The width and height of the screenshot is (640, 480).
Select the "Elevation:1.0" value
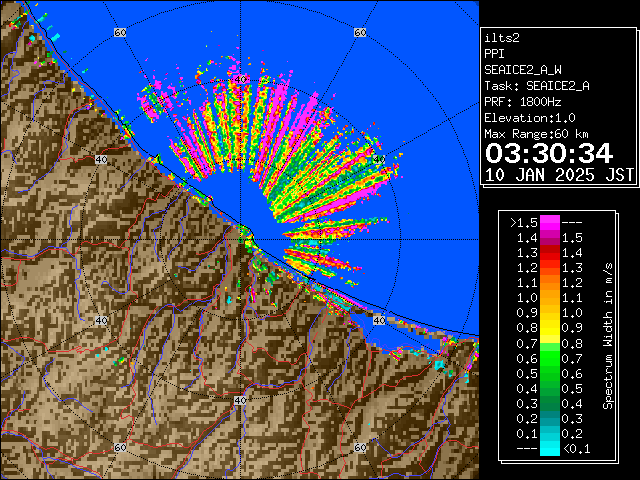[530, 118]
